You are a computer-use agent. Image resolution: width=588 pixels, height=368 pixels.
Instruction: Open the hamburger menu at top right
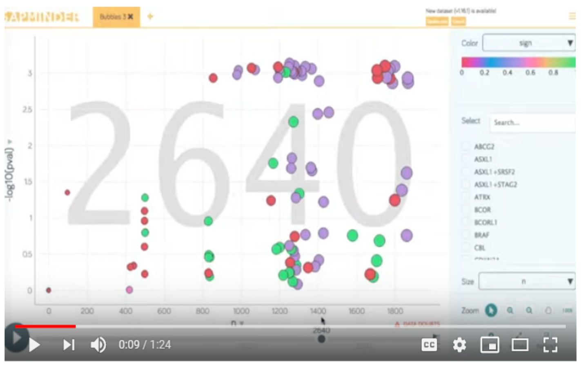[x=572, y=16]
